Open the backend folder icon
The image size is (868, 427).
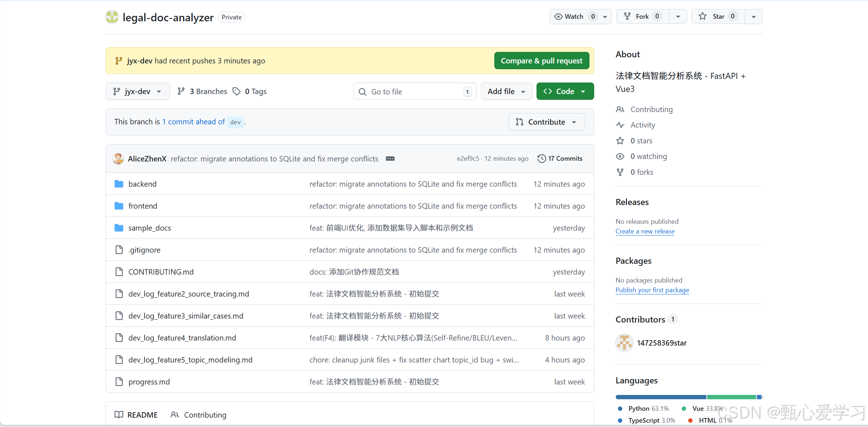119,184
